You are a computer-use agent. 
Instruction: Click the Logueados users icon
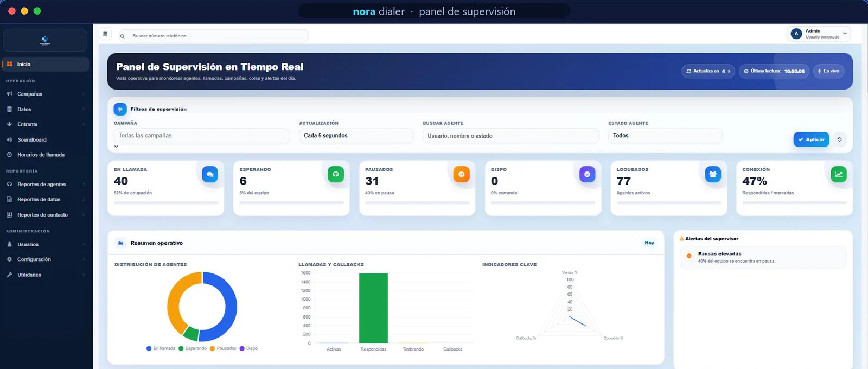coord(713,174)
